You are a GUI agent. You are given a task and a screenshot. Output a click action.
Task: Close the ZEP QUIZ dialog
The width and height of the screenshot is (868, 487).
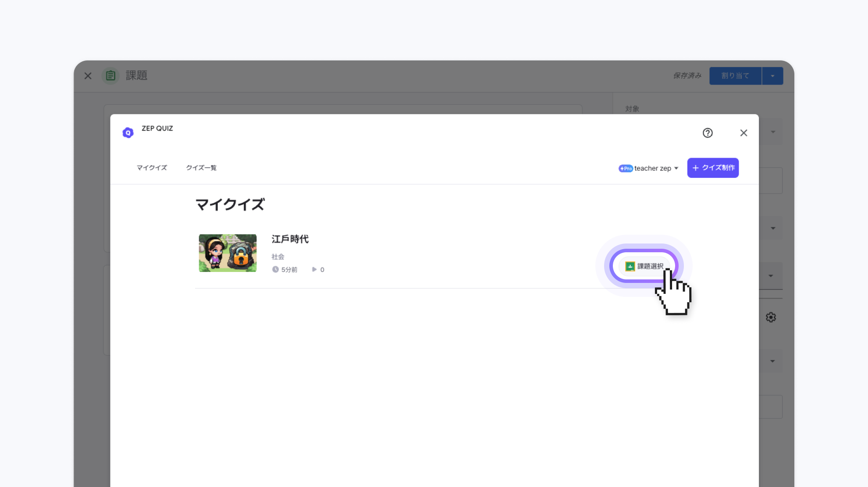[x=743, y=133]
